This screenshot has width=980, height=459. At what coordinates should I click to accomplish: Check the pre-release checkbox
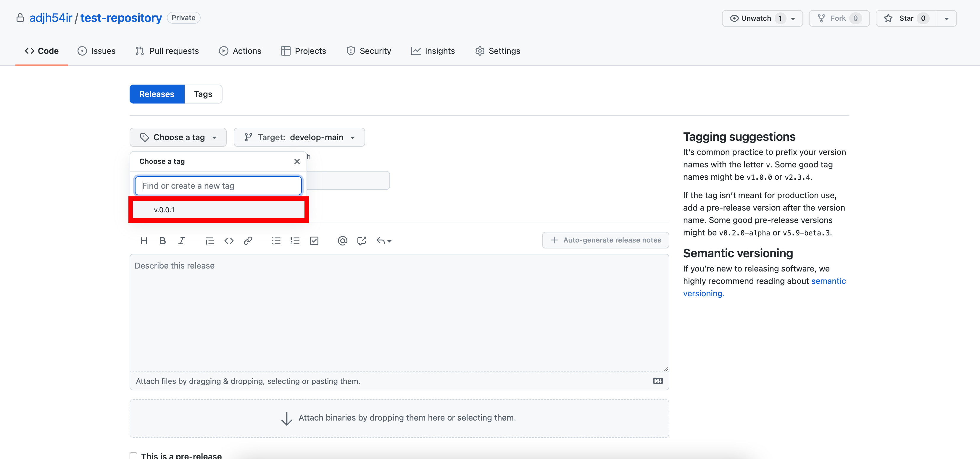[133, 455]
